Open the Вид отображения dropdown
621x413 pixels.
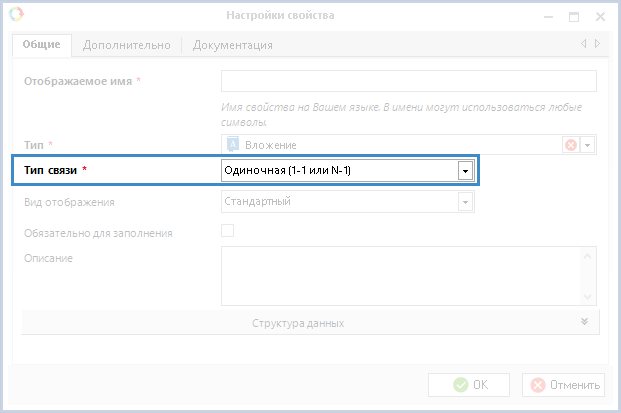pos(465,202)
